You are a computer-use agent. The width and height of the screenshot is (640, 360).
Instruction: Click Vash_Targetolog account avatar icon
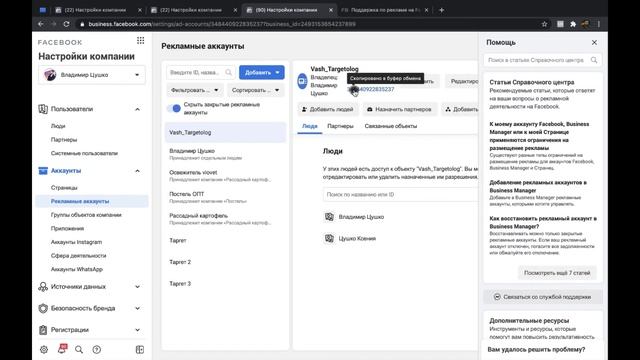point(302,81)
